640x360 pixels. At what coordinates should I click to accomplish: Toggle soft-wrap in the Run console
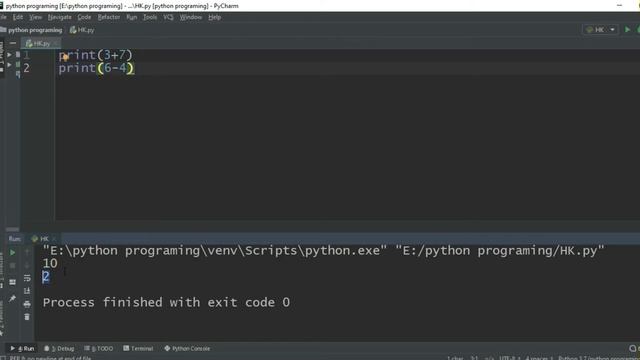pos(27,278)
